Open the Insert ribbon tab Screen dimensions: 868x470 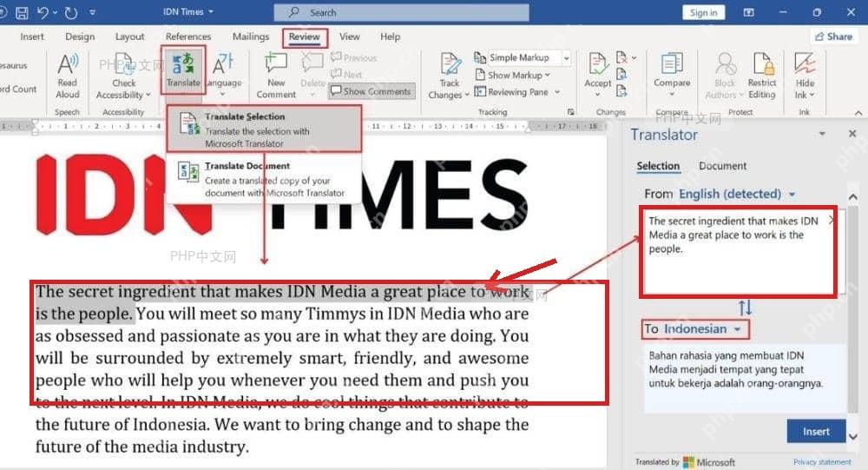click(32, 36)
